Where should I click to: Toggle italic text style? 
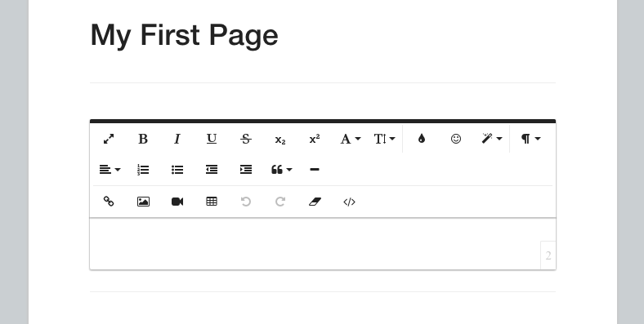pyautogui.click(x=177, y=139)
